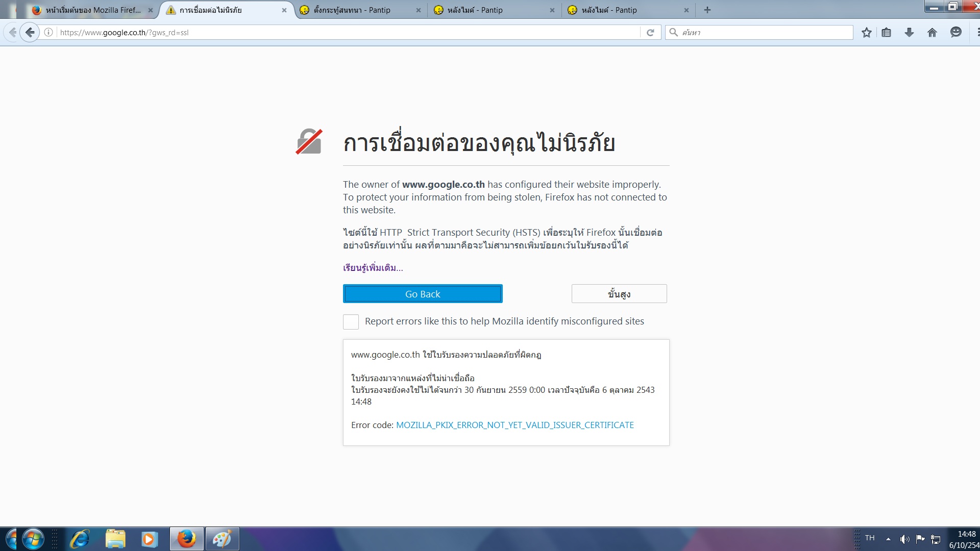Image resolution: width=980 pixels, height=551 pixels.
Task: Close the insecure connection warning tab
Action: (x=284, y=10)
